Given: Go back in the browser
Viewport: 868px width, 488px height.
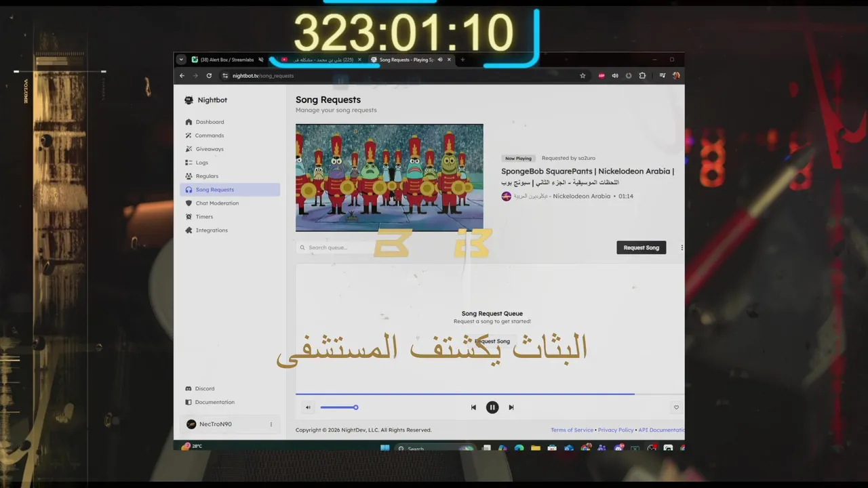Looking at the screenshot, I should click(x=182, y=76).
